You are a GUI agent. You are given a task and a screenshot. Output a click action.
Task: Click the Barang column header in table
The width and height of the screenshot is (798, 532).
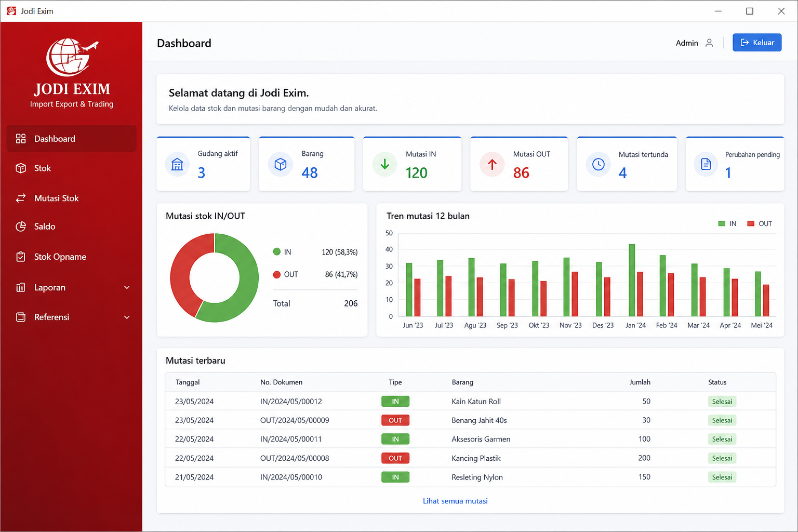pyautogui.click(x=462, y=382)
